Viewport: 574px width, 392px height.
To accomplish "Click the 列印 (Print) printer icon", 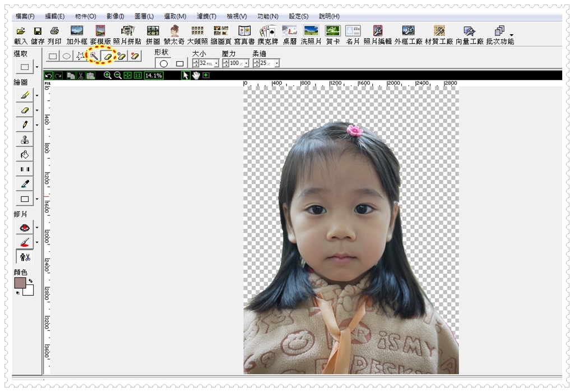I will 54,31.
